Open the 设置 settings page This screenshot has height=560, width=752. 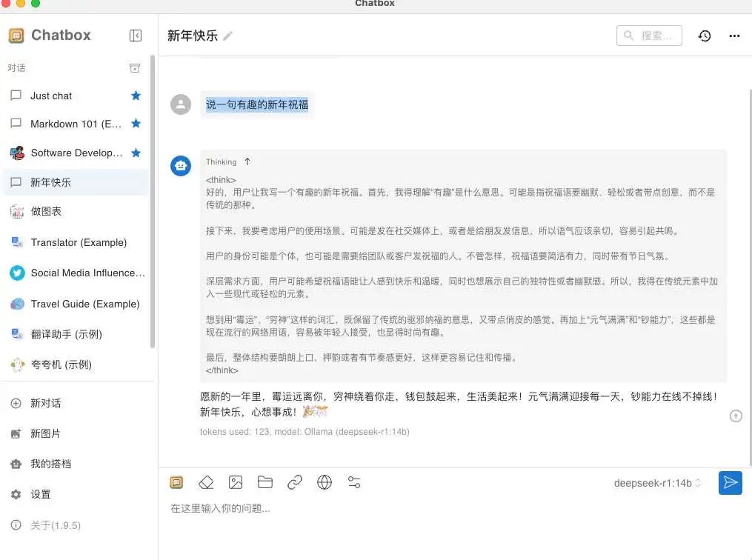pos(77,494)
